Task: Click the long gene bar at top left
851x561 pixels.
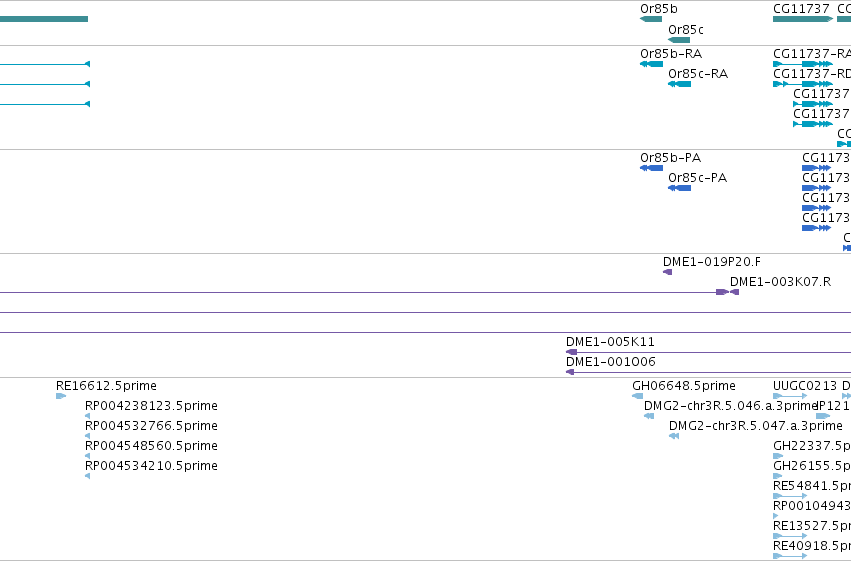Action: (44, 19)
